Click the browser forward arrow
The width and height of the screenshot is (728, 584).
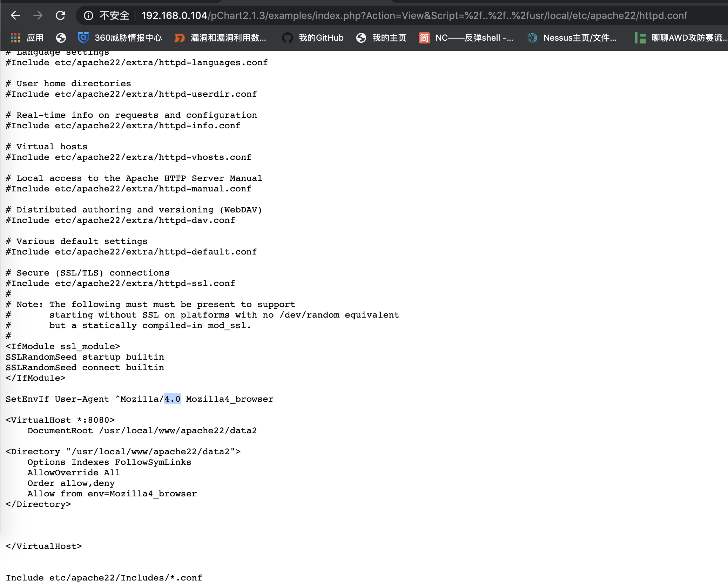point(38,15)
